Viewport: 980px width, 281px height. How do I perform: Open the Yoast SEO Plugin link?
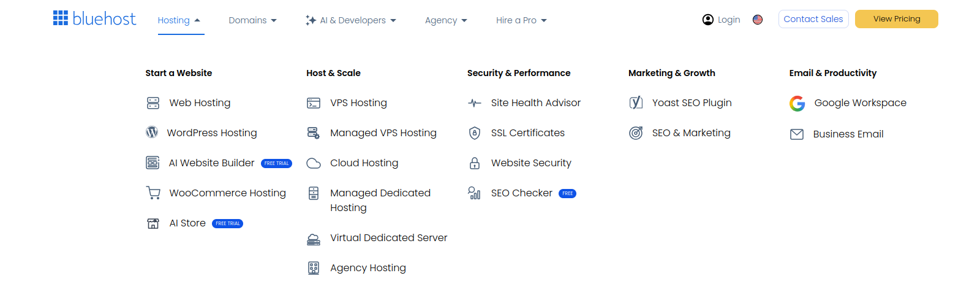(x=692, y=103)
